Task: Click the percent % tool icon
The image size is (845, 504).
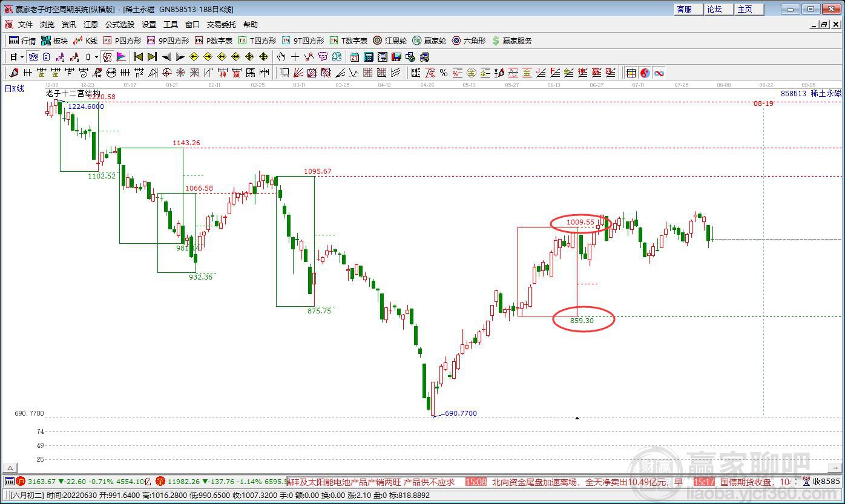Action: point(444,73)
